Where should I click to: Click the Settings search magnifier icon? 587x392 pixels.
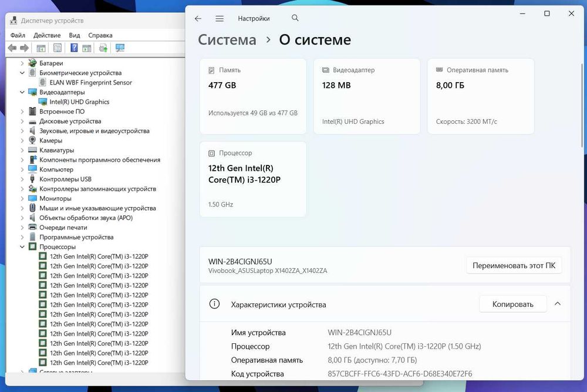(x=295, y=18)
